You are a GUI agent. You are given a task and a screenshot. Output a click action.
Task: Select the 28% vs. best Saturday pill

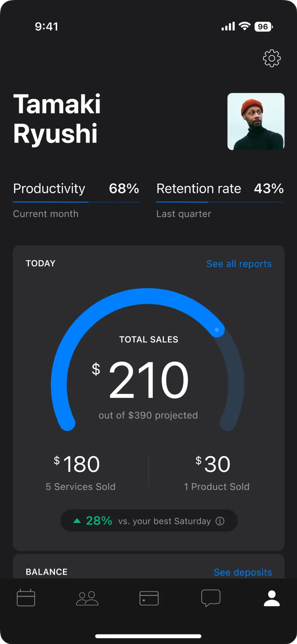pyautogui.click(x=148, y=521)
